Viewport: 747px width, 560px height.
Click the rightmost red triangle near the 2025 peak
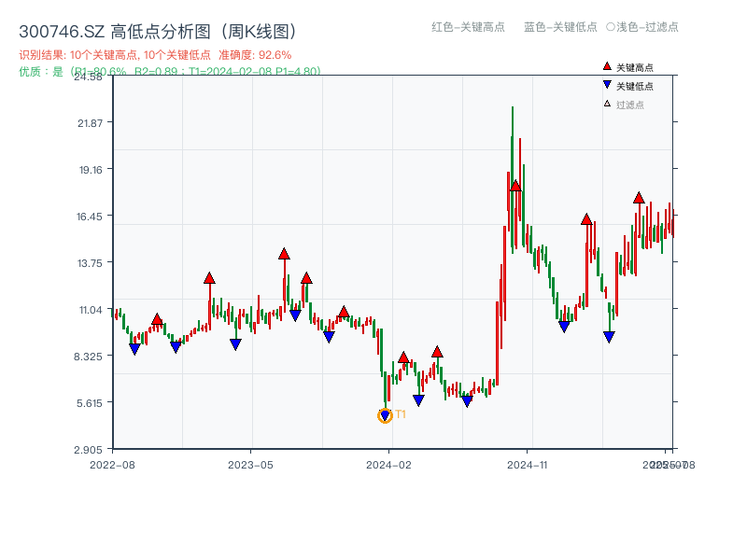639,197
